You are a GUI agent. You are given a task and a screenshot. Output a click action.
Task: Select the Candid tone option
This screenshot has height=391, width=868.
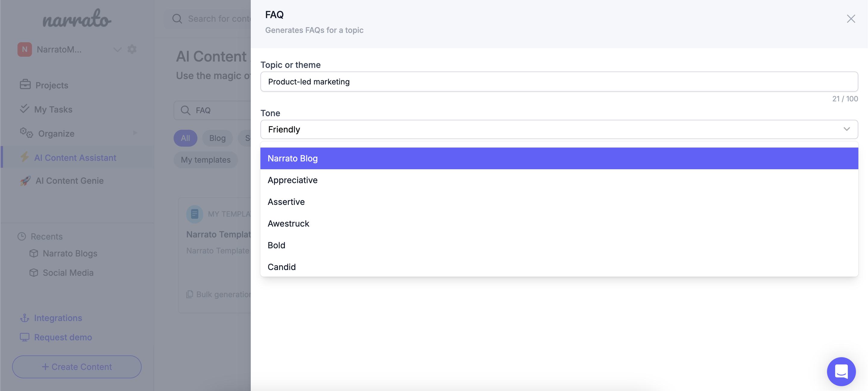[282, 266]
